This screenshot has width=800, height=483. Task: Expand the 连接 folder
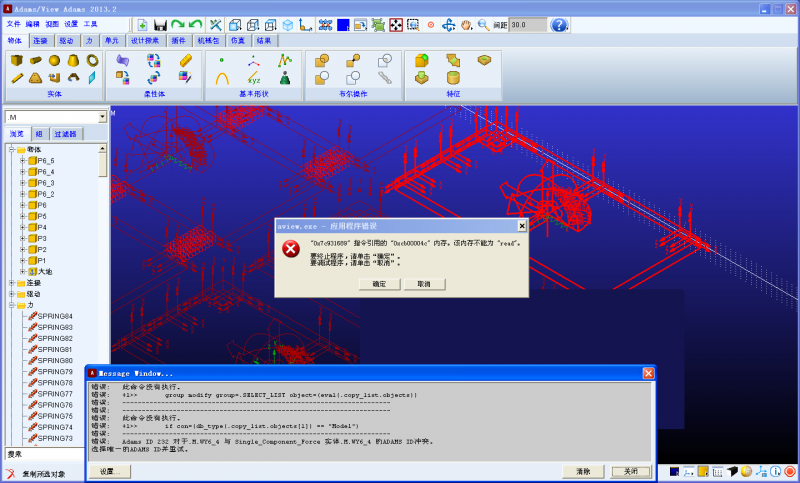(12, 283)
